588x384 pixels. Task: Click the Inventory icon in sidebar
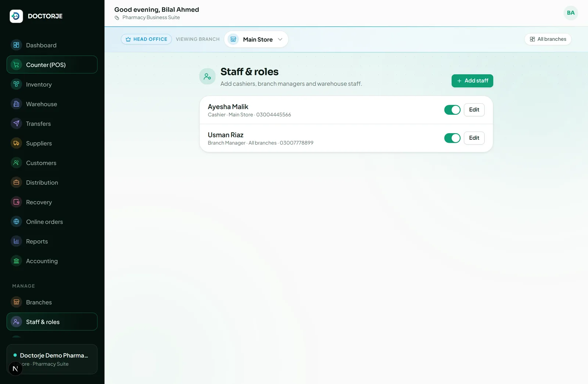[x=16, y=84]
